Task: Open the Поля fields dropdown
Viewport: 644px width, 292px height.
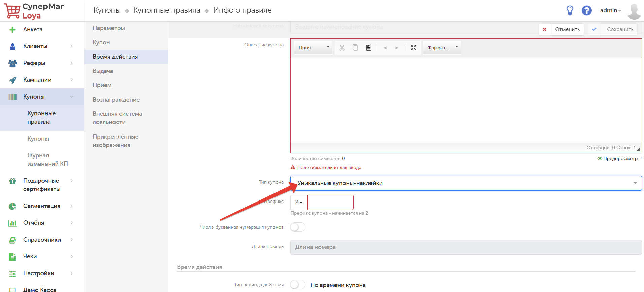Action: pyautogui.click(x=313, y=48)
